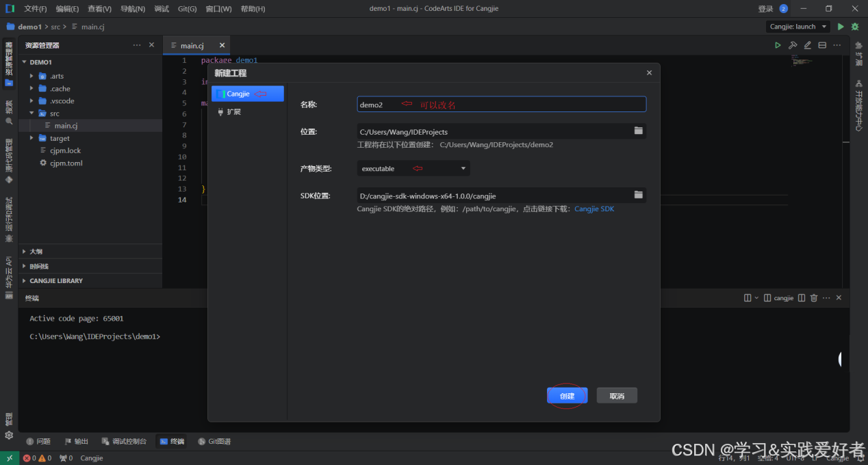Image resolution: width=868 pixels, height=465 pixels.
Task: Open the notifications badge showing 2
Action: [784, 9]
